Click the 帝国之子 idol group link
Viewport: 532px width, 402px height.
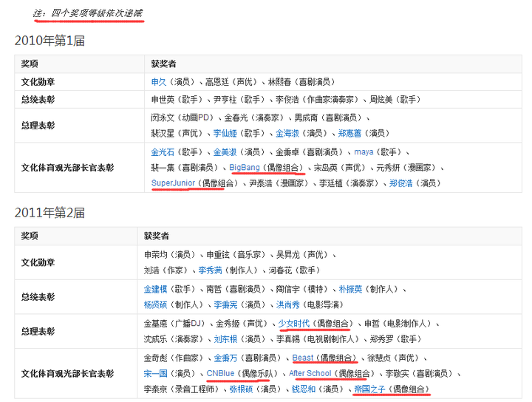tap(370, 389)
